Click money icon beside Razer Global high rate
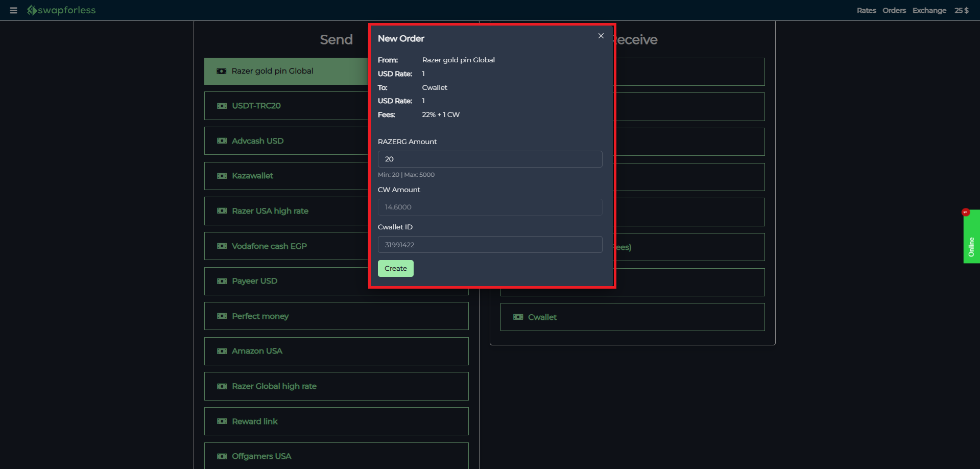The width and height of the screenshot is (980, 469). tap(222, 386)
